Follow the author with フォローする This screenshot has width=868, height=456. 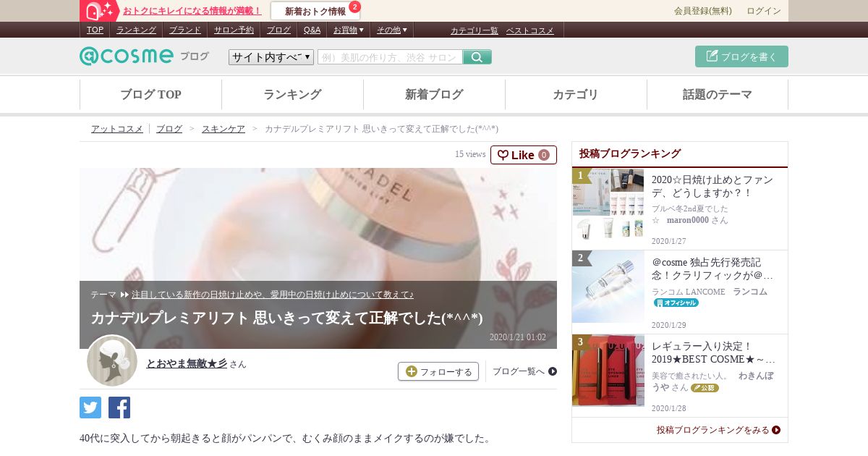pyautogui.click(x=438, y=371)
